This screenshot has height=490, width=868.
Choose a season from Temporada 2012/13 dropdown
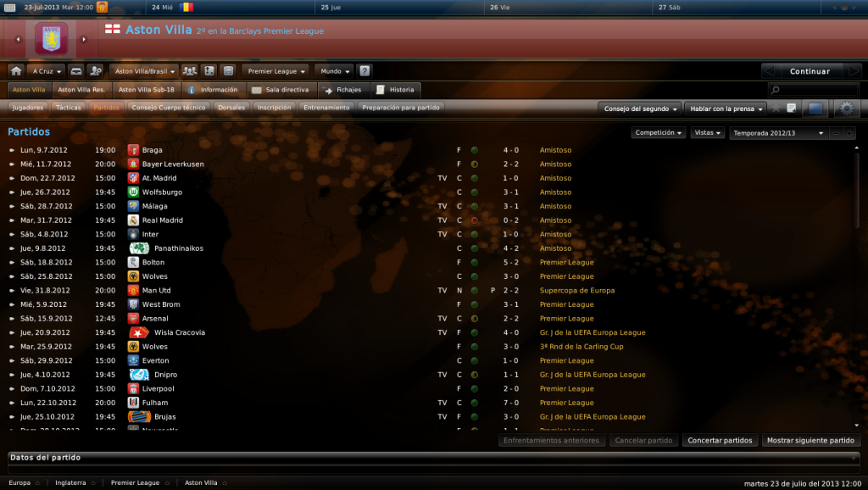click(778, 133)
